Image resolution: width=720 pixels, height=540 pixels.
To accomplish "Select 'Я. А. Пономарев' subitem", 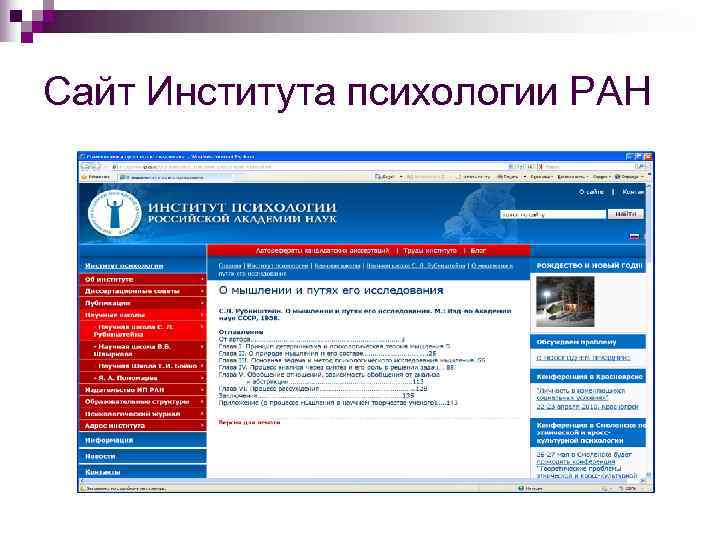I will pyautogui.click(x=142, y=378).
